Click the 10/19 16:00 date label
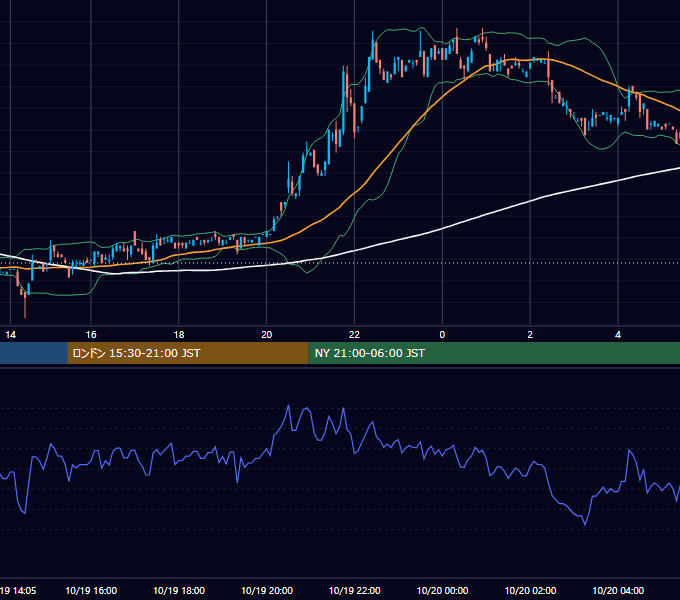The width and height of the screenshot is (680, 600). pyautogui.click(x=91, y=590)
